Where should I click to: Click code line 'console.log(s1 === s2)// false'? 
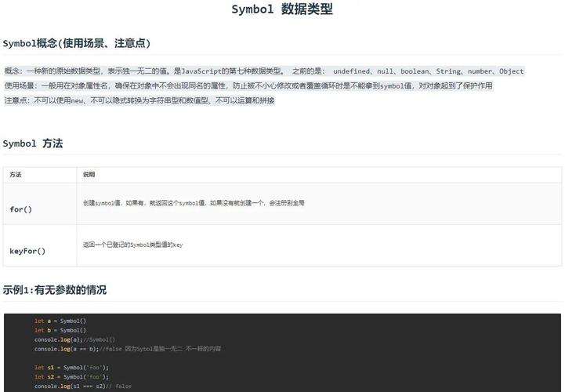pyautogui.click(x=83, y=387)
